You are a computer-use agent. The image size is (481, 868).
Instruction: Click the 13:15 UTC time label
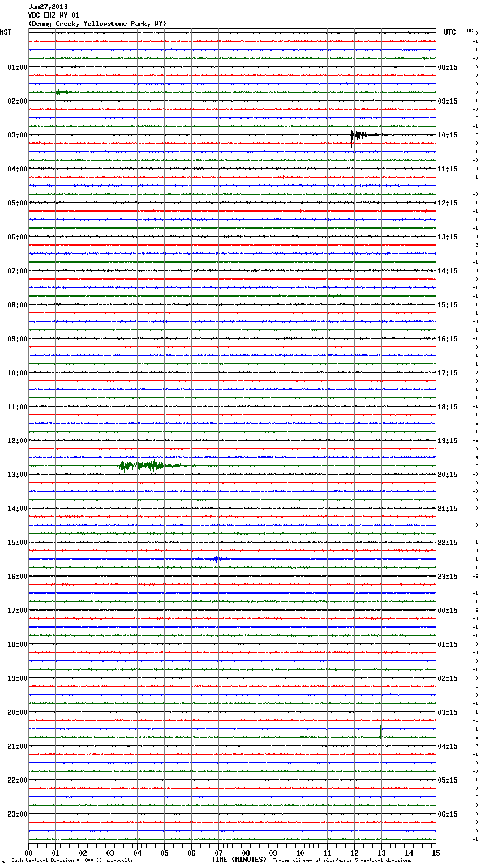pyautogui.click(x=448, y=237)
